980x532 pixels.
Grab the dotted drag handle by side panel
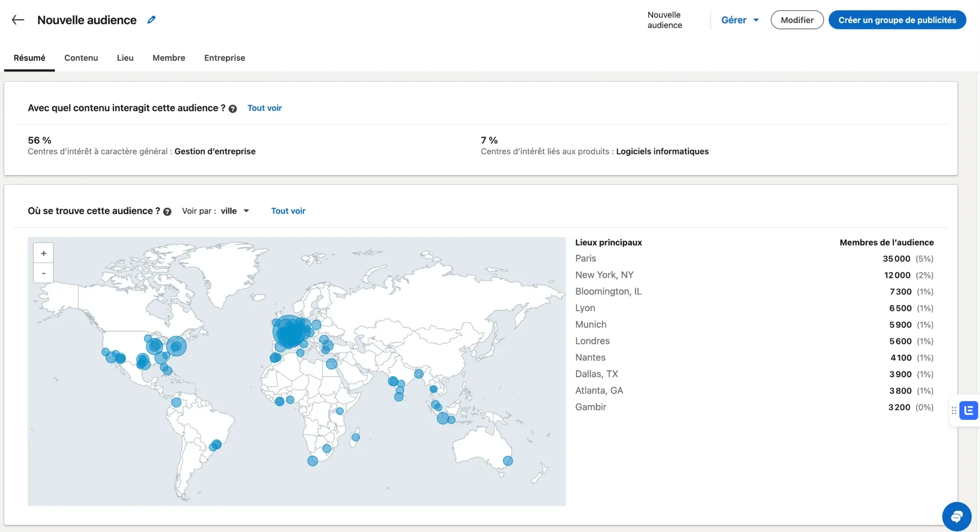(x=954, y=411)
